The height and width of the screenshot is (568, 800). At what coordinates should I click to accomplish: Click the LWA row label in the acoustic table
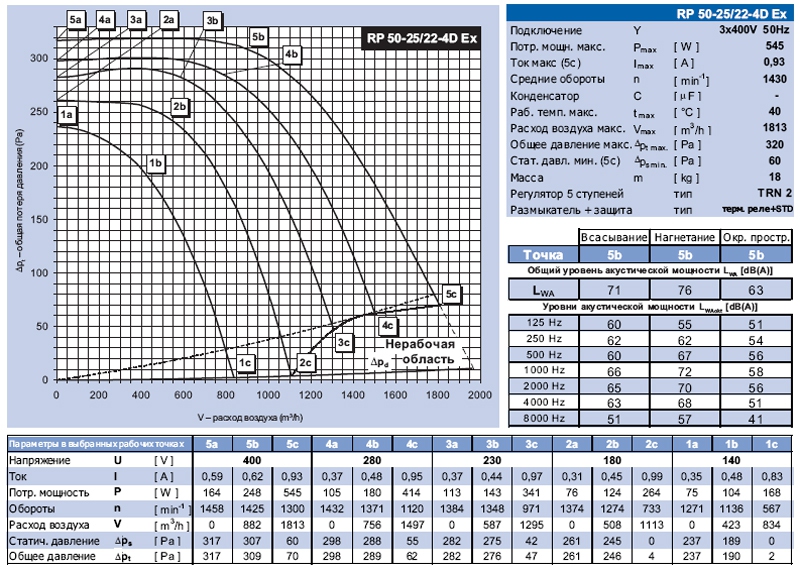(544, 290)
